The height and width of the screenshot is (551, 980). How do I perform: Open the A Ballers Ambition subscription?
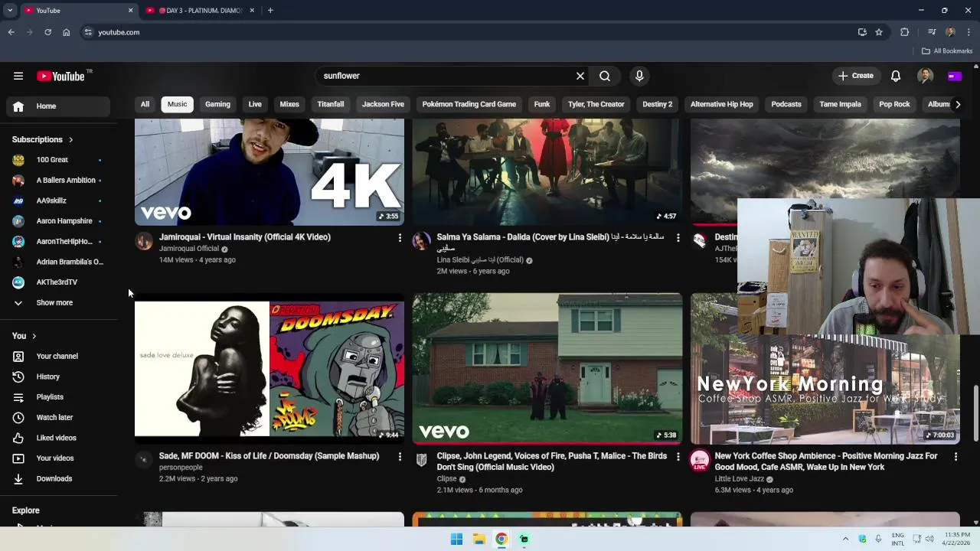click(58, 181)
